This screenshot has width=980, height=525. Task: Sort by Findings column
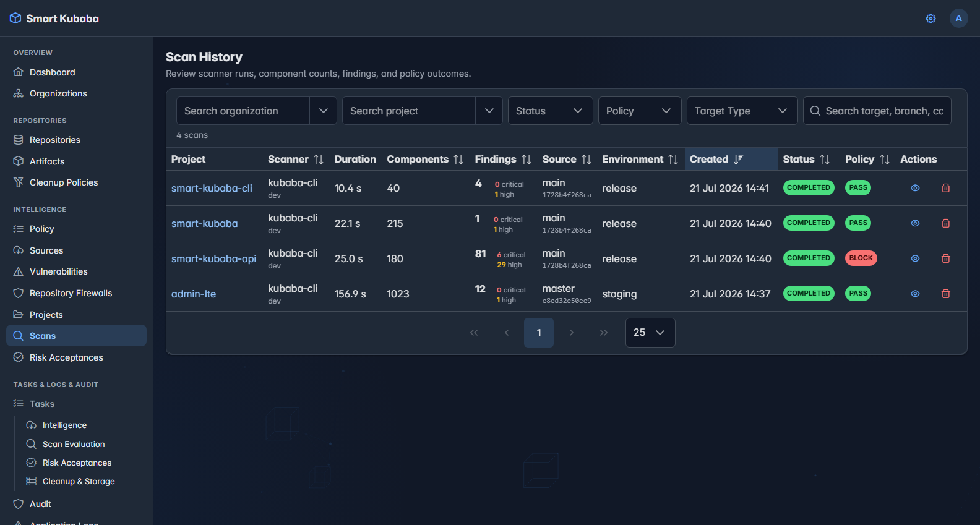pyautogui.click(x=527, y=160)
